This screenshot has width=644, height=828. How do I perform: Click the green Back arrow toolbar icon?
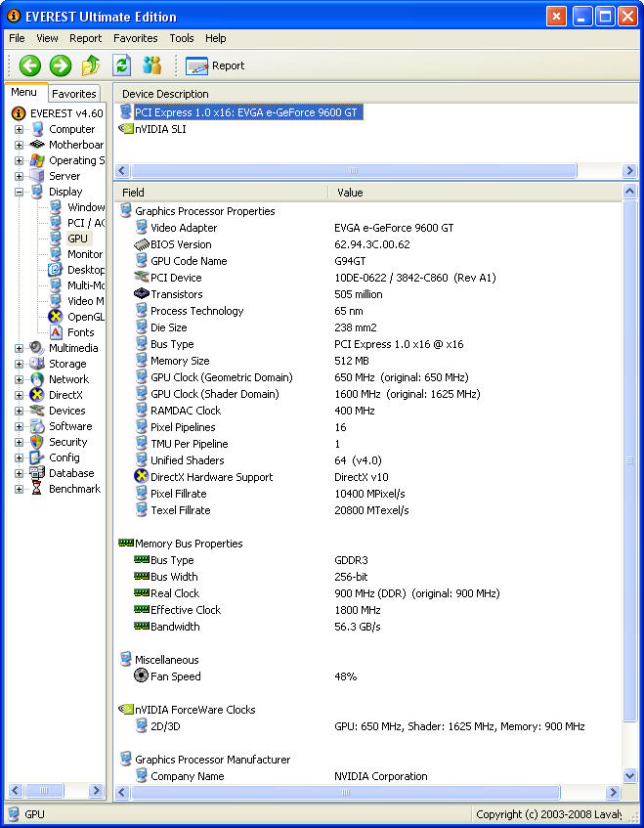pos(30,66)
